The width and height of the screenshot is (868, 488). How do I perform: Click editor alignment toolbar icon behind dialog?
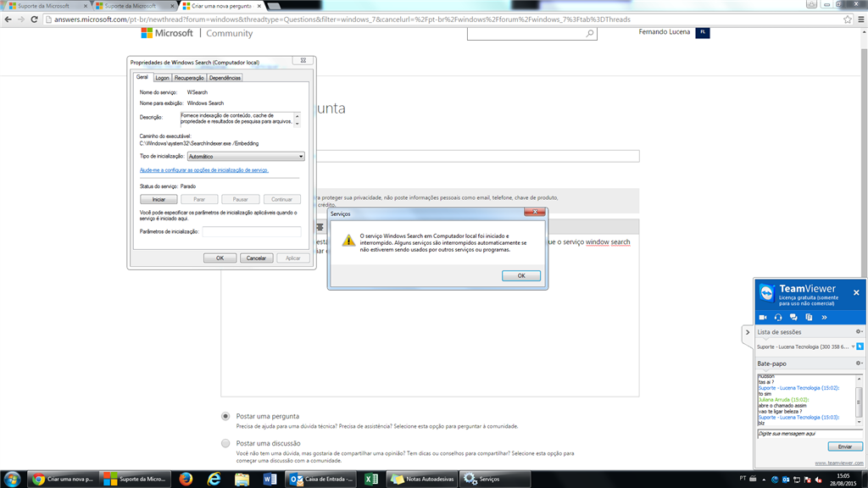[x=320, y=227]
